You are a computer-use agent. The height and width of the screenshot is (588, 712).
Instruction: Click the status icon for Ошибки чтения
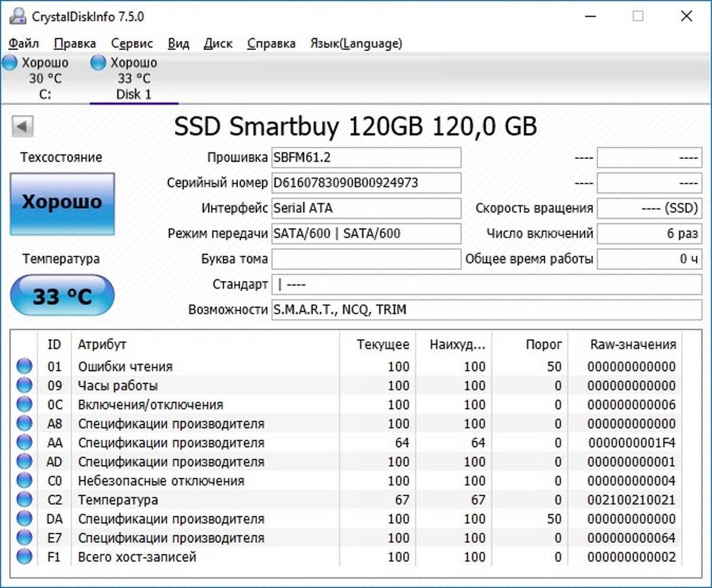[x=24, y=367]
